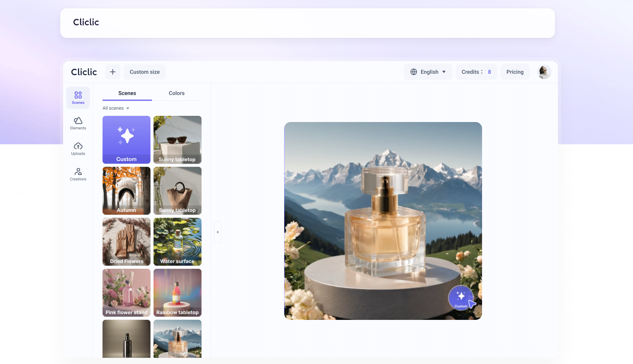This screenshot has width=633, height=364.
Task: Click the globe language icon
Action: coord(414,72)
